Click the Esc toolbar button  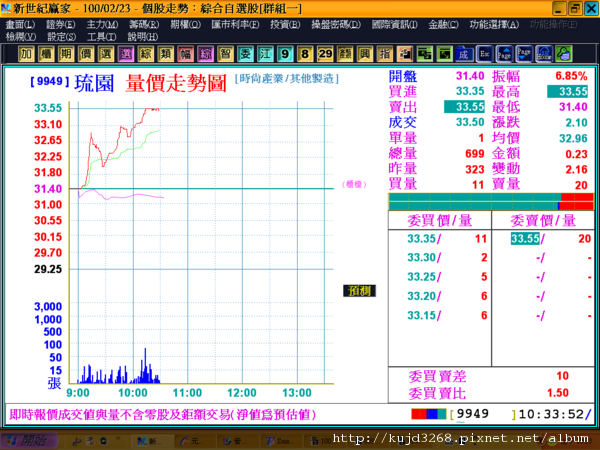[x=484, y=54]
